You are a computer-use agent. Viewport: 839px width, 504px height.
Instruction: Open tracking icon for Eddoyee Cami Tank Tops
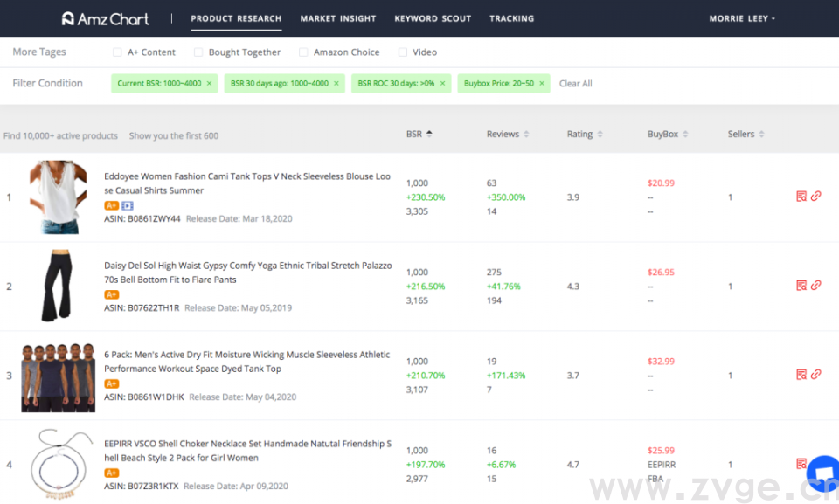click(x=801, y=197)
